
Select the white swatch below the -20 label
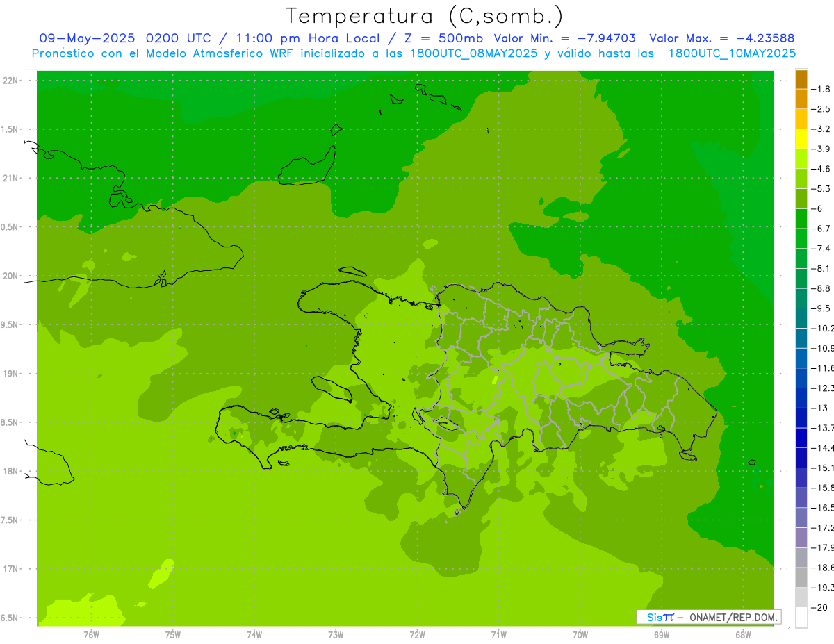tap(801, 618)
